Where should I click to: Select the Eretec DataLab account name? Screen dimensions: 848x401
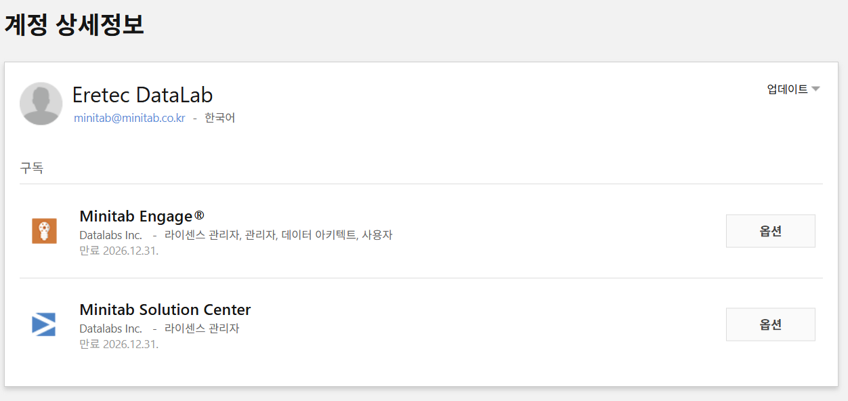(x=142, y=95)
